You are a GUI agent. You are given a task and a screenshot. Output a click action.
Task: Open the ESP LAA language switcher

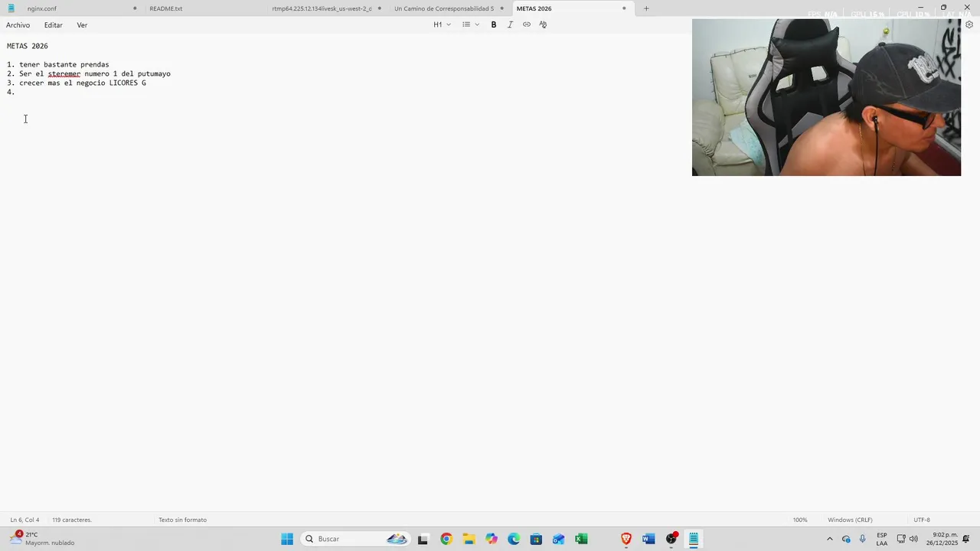click(882, 539)
